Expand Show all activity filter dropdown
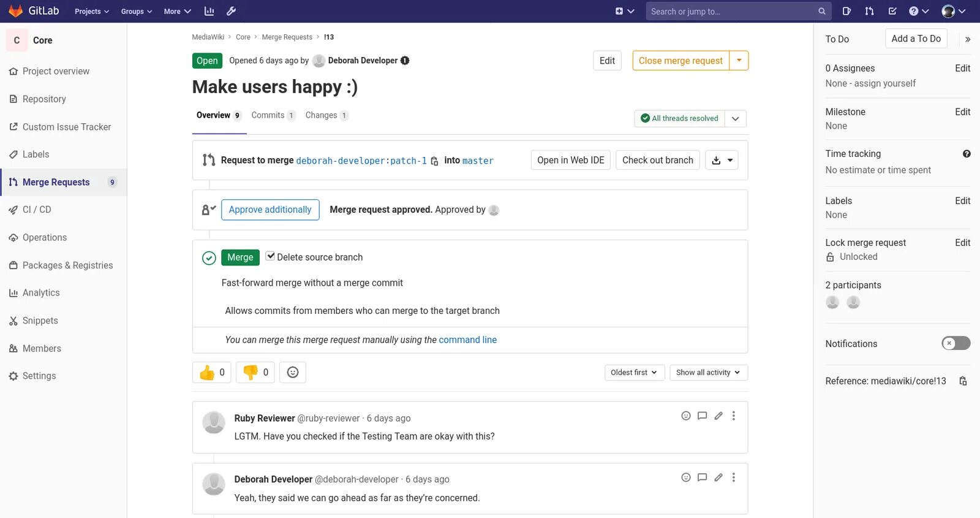This screenshot has width=980, height=518. point(708,373)
